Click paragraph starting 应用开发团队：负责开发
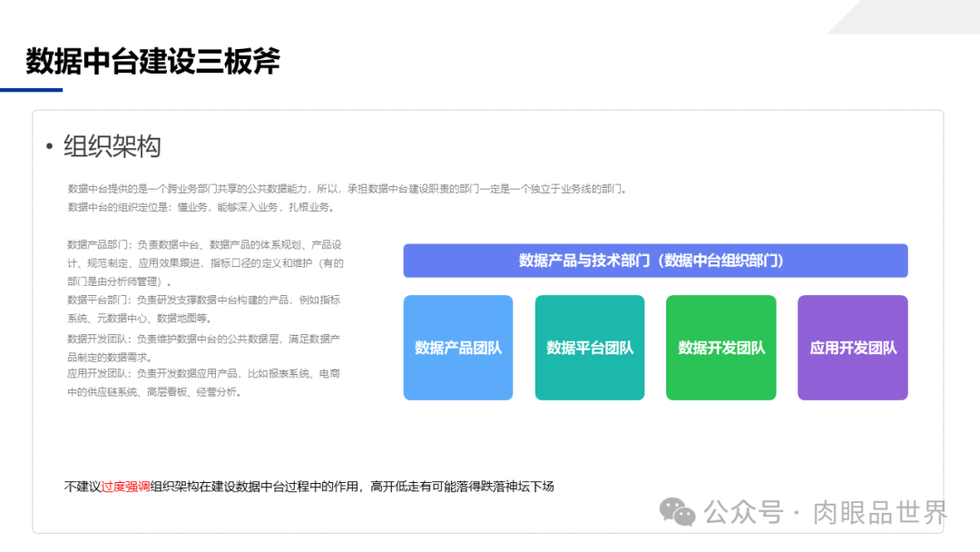The width and height of the screenshot is (980, 552). [x=204, y=382]
